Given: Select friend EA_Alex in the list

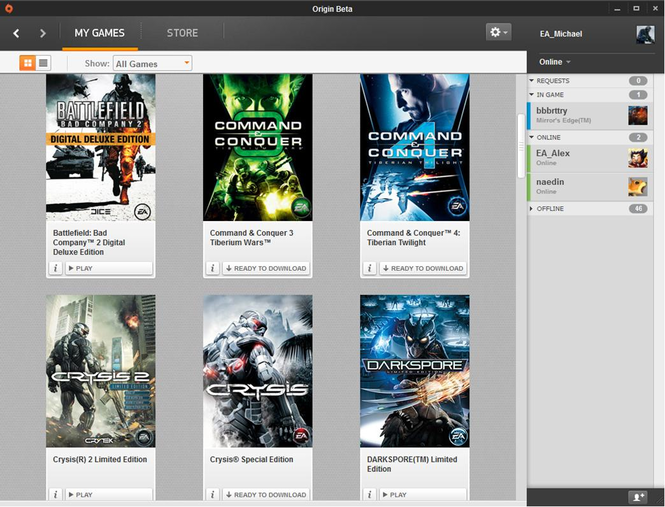Looking at the screenshot, I should tap(590, 158).
